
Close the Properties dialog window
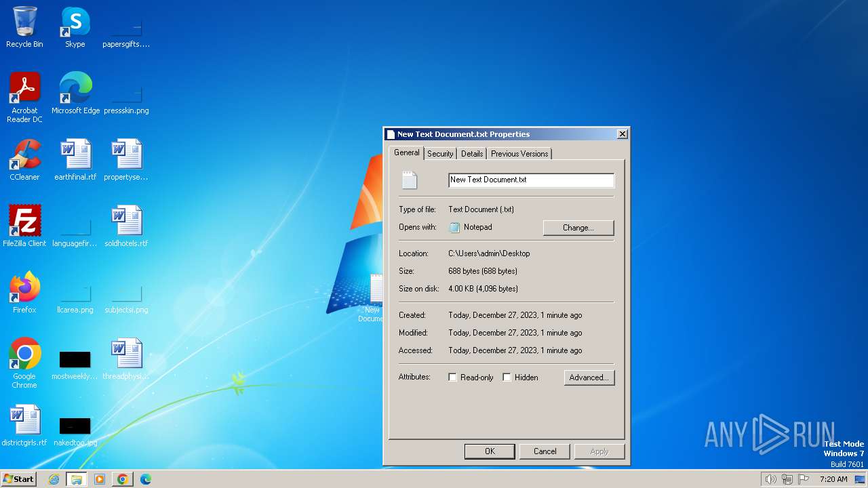click(622, 134)
